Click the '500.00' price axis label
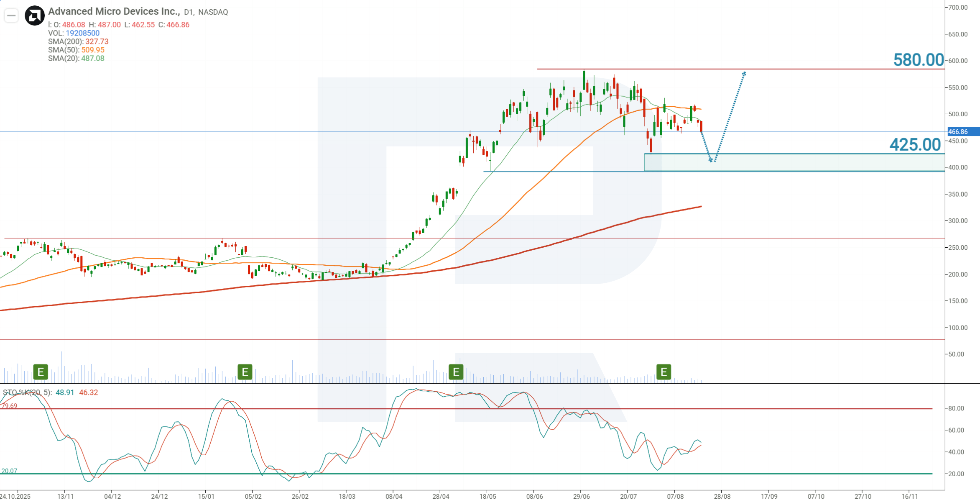The image size is (980, 500). 958,114
